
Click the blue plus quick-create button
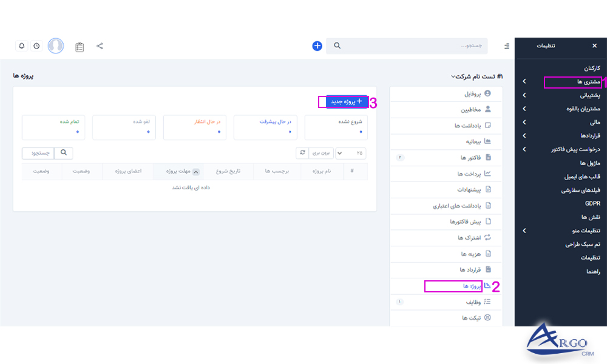pos(317,45)
